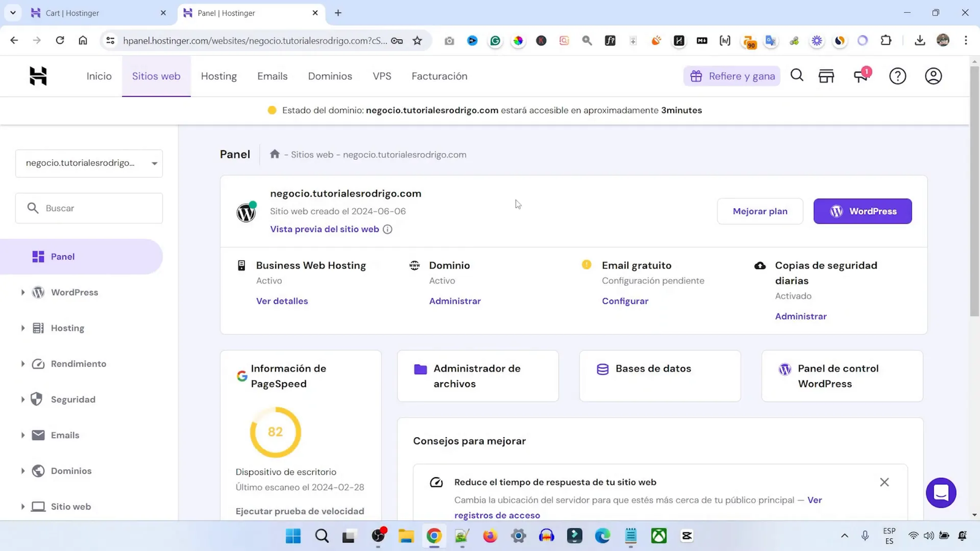Viewport: 980px width, 551px height.
Task: Open the hPanel store icon
Action: click(826, 76)
